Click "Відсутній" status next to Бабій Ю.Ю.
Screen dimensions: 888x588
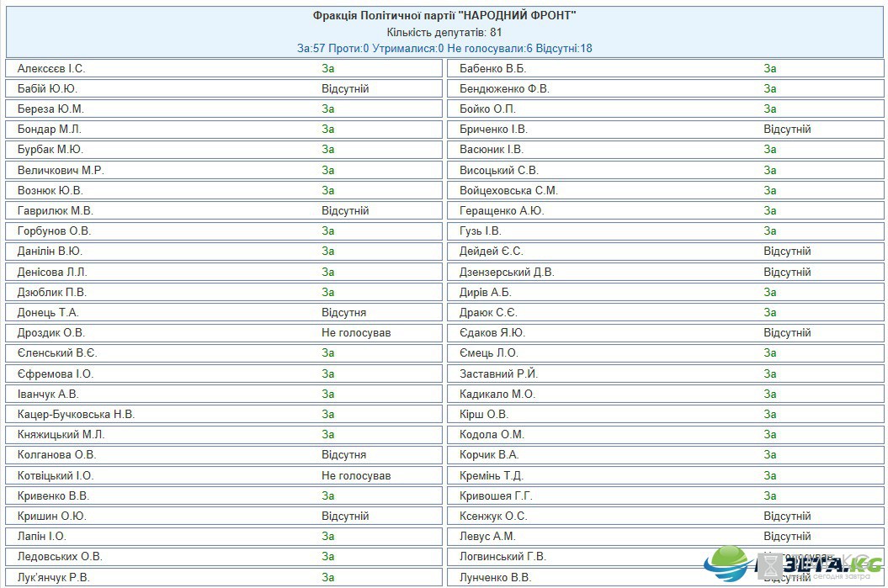[345, 89]
